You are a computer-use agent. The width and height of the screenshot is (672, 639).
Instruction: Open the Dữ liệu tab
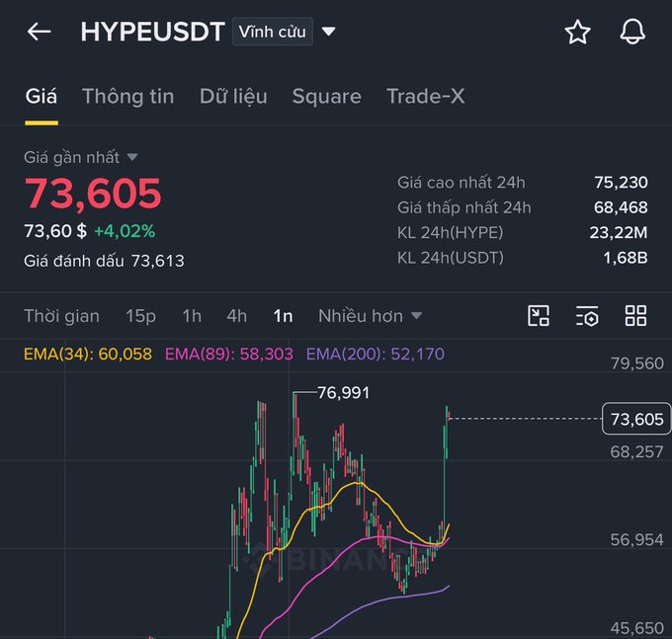(x=233, y=96)
